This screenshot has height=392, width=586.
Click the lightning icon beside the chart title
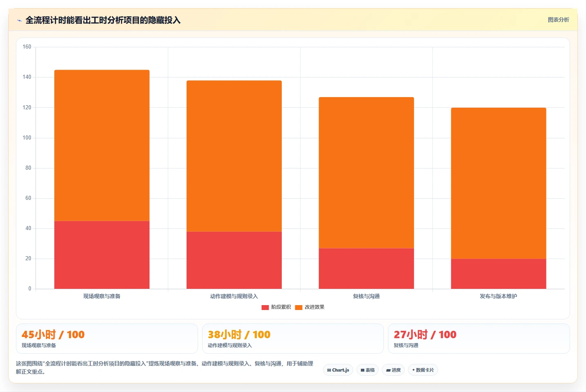(x=19, y=20)
